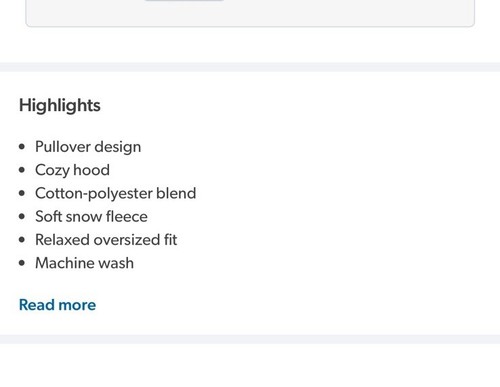Click the white space between card and divider
Screen dimensions: 500x387
(x=250, y=45)
